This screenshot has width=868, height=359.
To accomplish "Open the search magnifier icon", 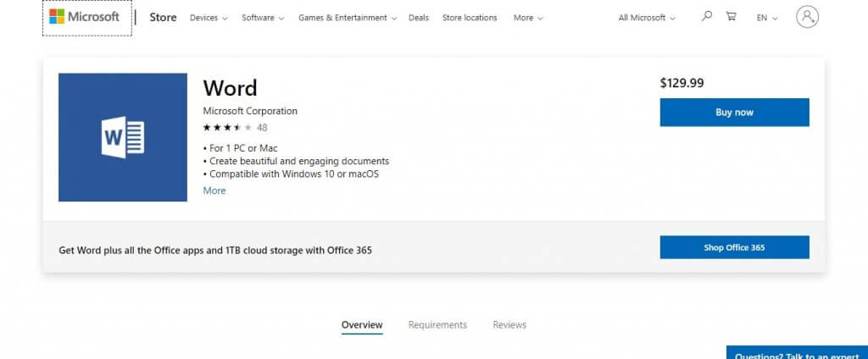I will [706, 17].
